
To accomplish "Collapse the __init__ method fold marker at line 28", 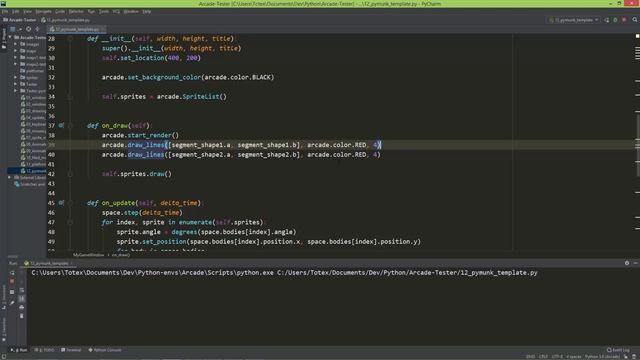I will click(x=70, y=39).
